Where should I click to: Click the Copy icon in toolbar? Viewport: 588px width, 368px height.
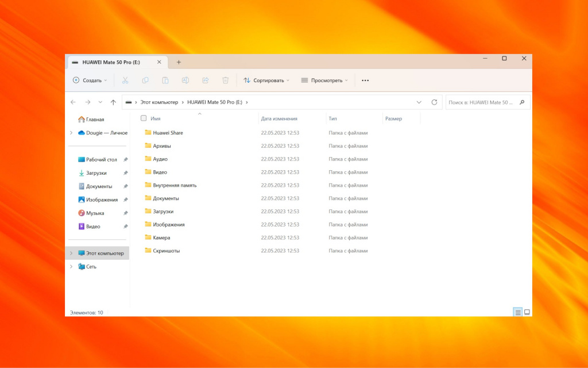[x=145, y=80]
